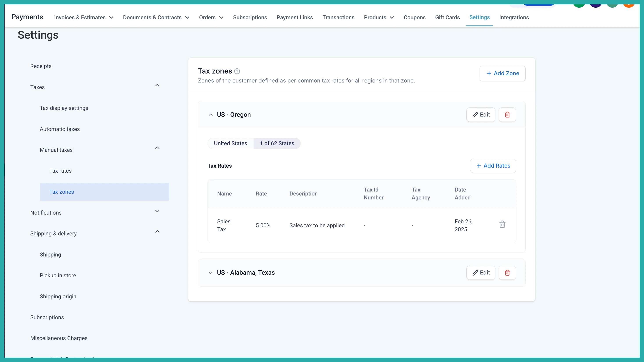Screen dimensions: 644x362
Task: Remove the Sales Tax rate row
Action: (502, 224)
